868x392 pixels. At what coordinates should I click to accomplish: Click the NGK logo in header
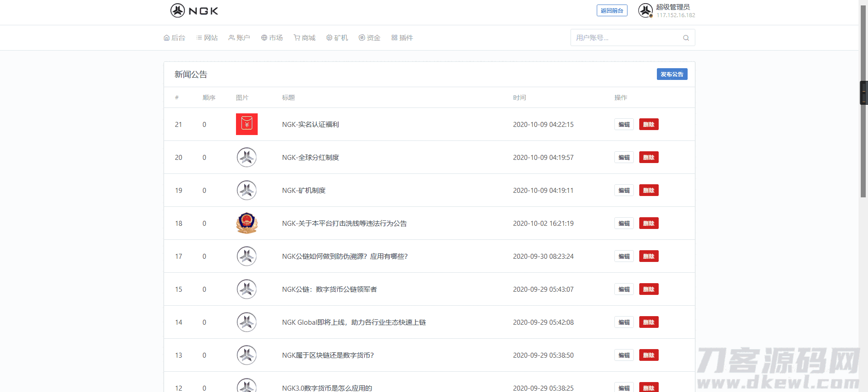[194, 10]
